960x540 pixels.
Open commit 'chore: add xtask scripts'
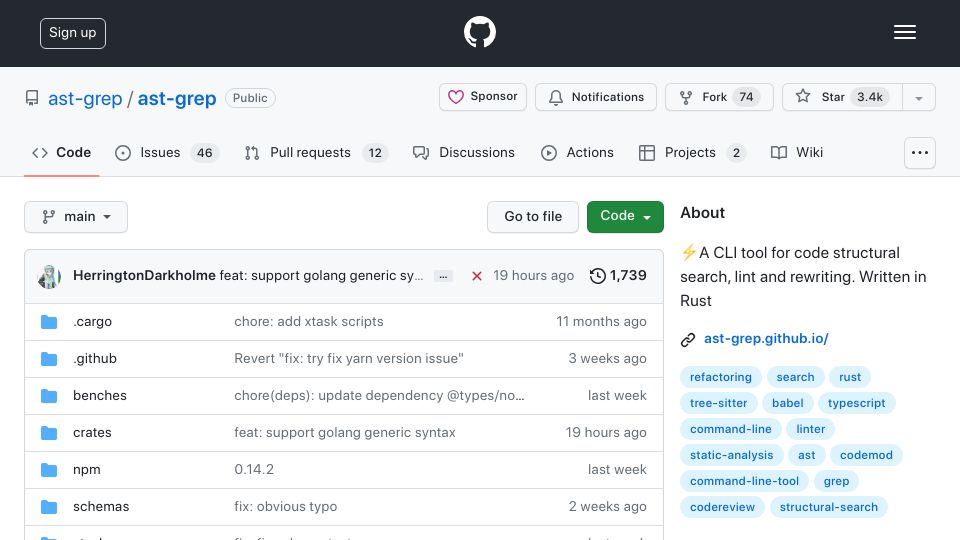pos(309,321)
